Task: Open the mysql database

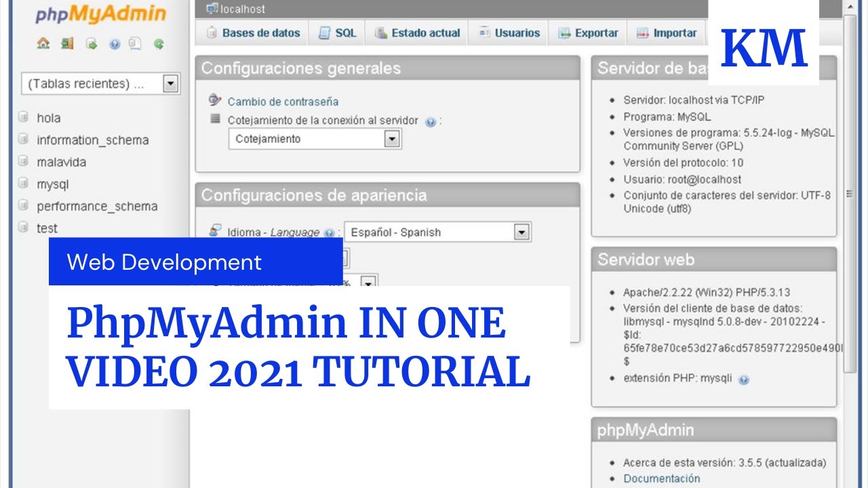Action: [52, 184]
